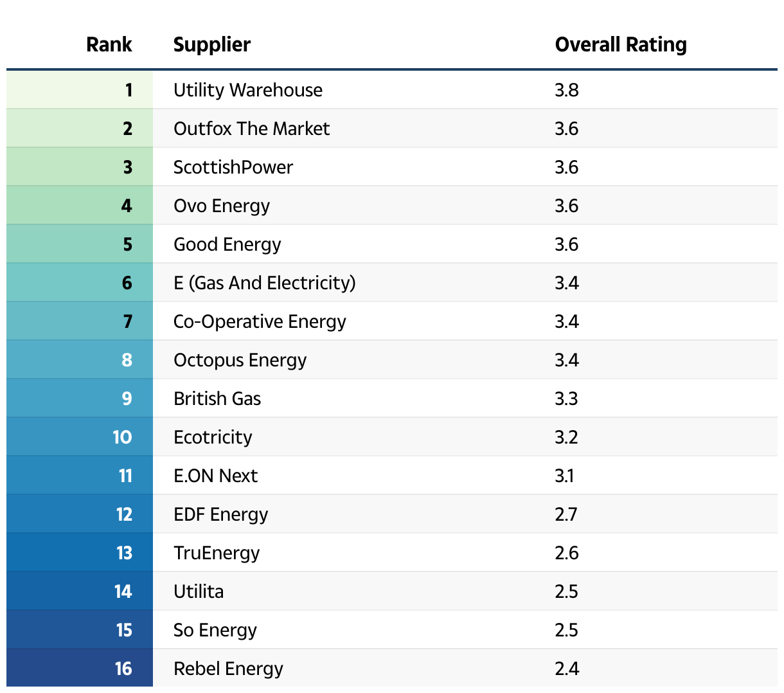Click the rank 10 blue cell
Viewport: 784px width, 693px height.
point(80,437)
